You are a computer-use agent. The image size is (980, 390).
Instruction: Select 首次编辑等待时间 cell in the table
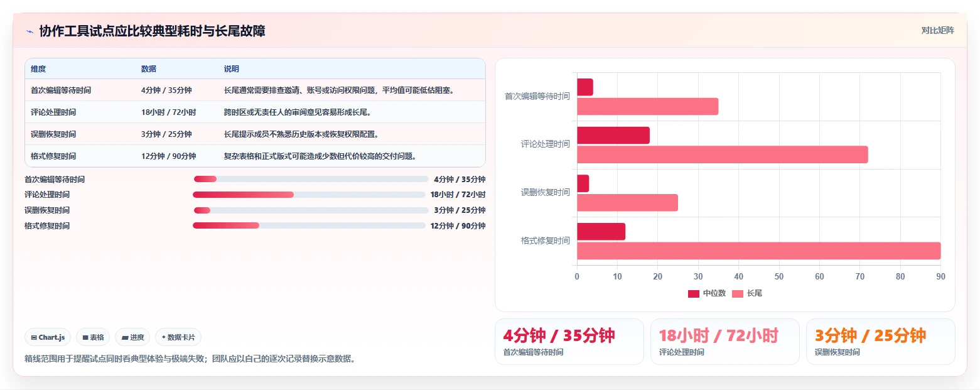pos(61,90)
